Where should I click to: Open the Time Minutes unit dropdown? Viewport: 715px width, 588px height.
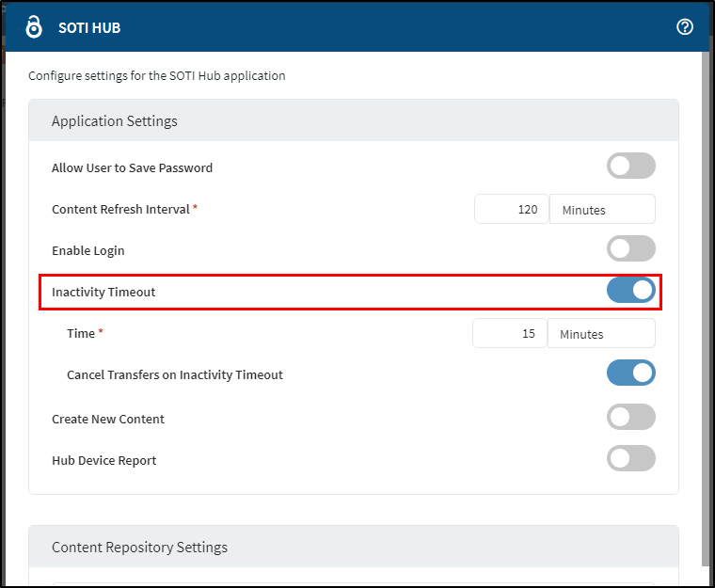[601, 333]
